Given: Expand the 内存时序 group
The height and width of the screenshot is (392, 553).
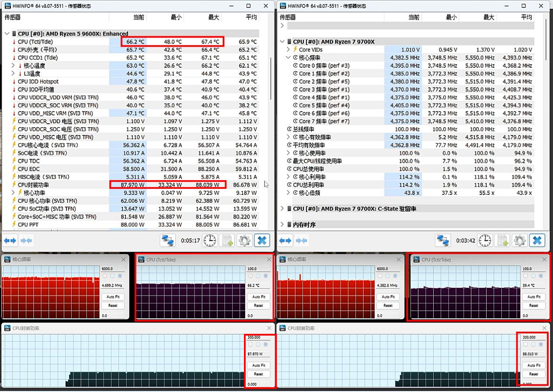Looking at the screenshot, I should coord(282,225).
